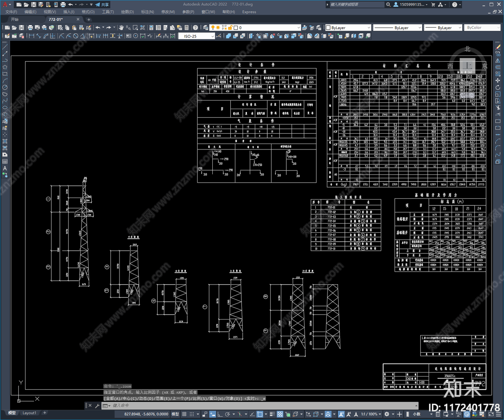Select the Circle tool in left toolbar
This screenshot has width=504, height=420.
click(x=5, y=87)
